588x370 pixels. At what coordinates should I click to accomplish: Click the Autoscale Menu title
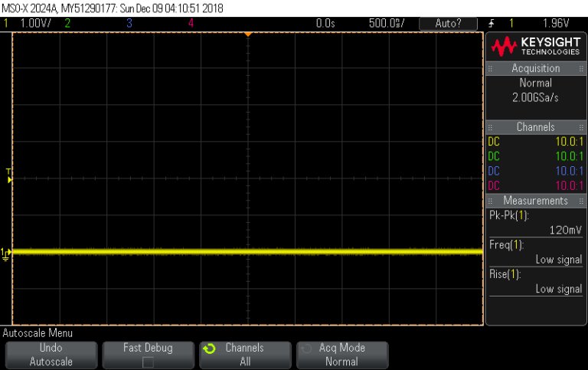click(38, 333)
